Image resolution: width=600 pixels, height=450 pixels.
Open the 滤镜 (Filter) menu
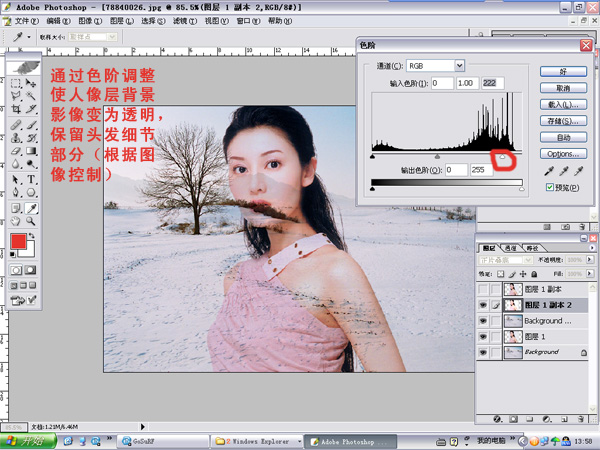(x=185, y=21)
